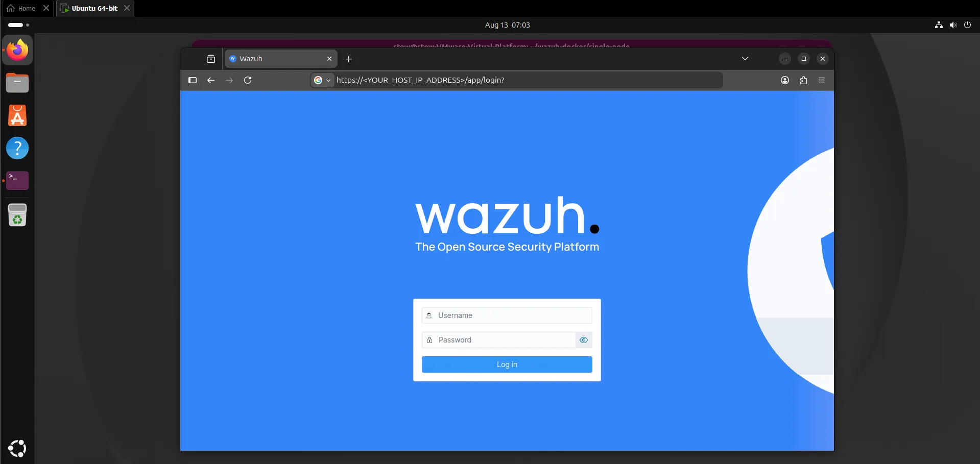This screenshot has height=464, width=980.
Task: Open the Firefox application menu
Action: (822, 80)
